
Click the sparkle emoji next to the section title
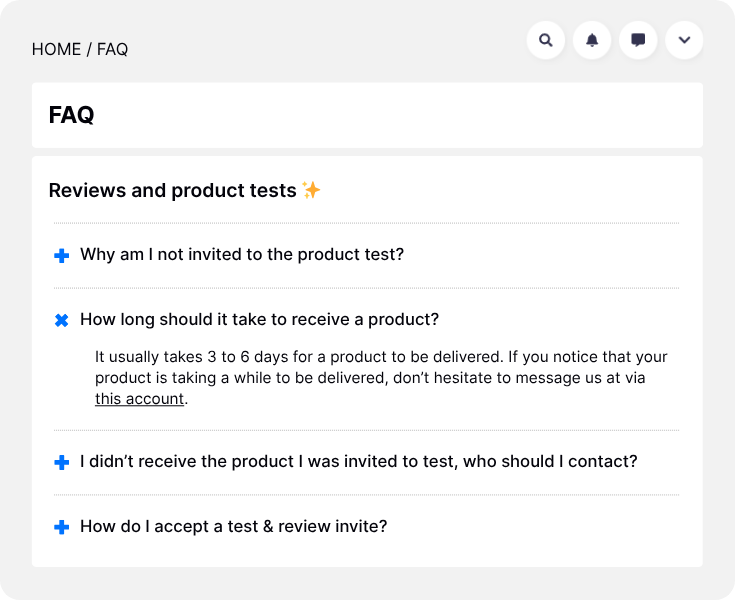[x=311, y=190]
